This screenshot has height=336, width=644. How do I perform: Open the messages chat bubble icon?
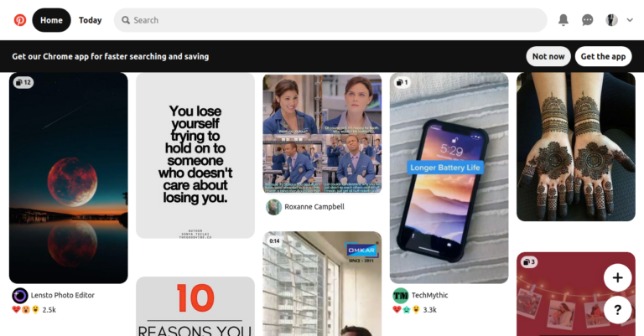pyautogui.click(x=587, y=20)
